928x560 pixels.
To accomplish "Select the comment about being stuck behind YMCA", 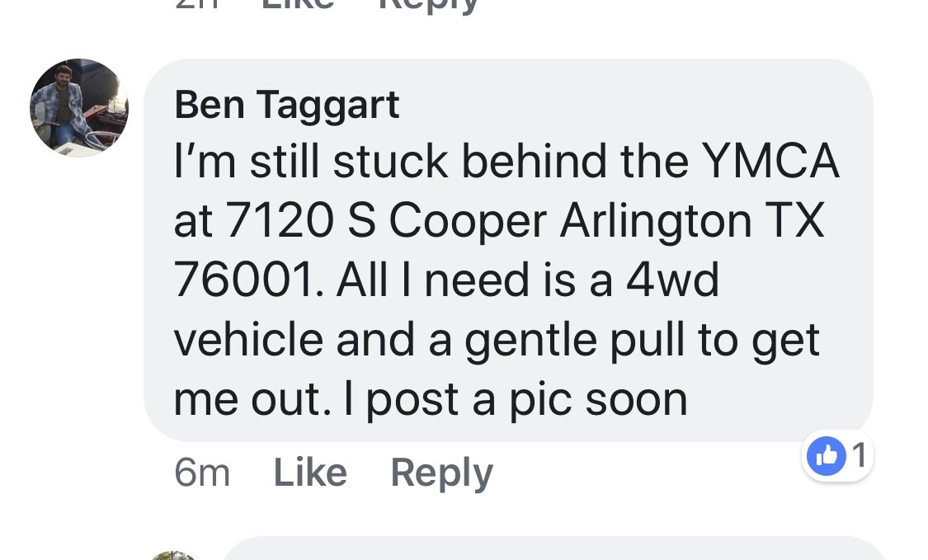I will pos(508,250).
